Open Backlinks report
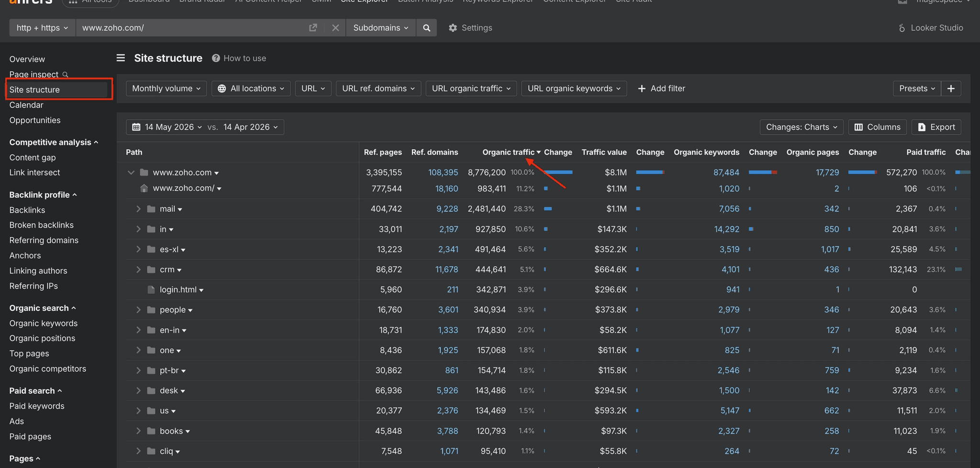 pyautogui.click(x=27, y=210)
